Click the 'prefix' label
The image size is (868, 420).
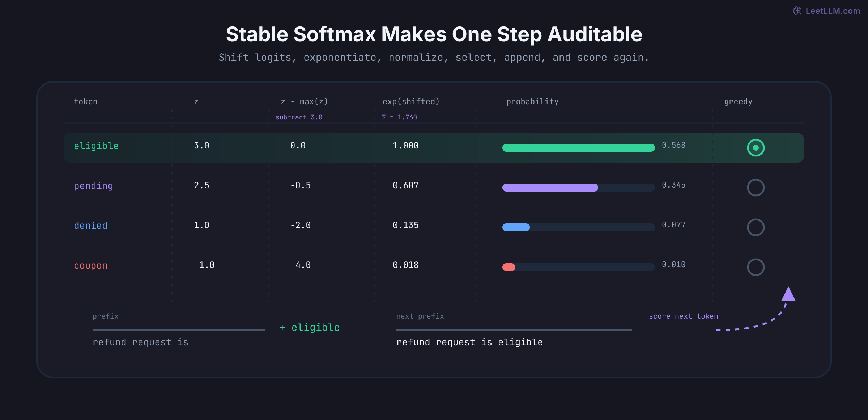tap(105, 316)
